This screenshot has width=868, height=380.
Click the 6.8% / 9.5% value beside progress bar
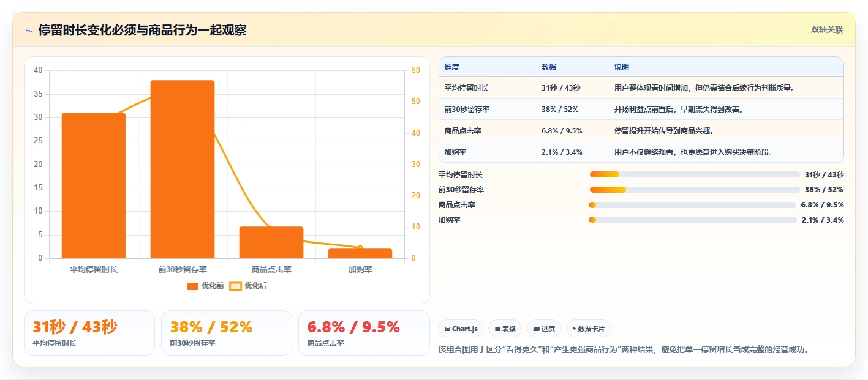click(x=823, y=205)
